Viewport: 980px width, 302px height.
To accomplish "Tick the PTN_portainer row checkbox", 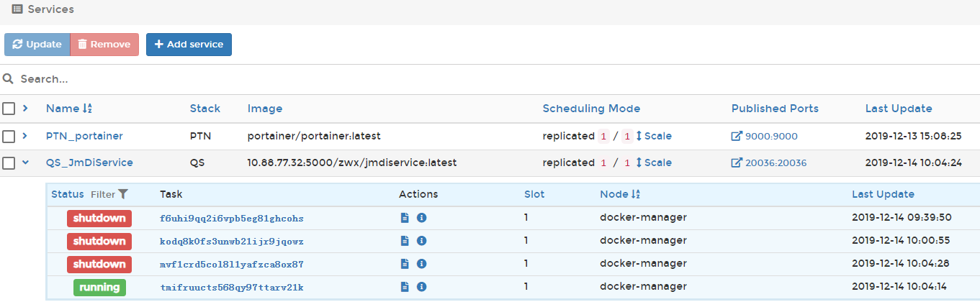I will [x=9, y=136].
